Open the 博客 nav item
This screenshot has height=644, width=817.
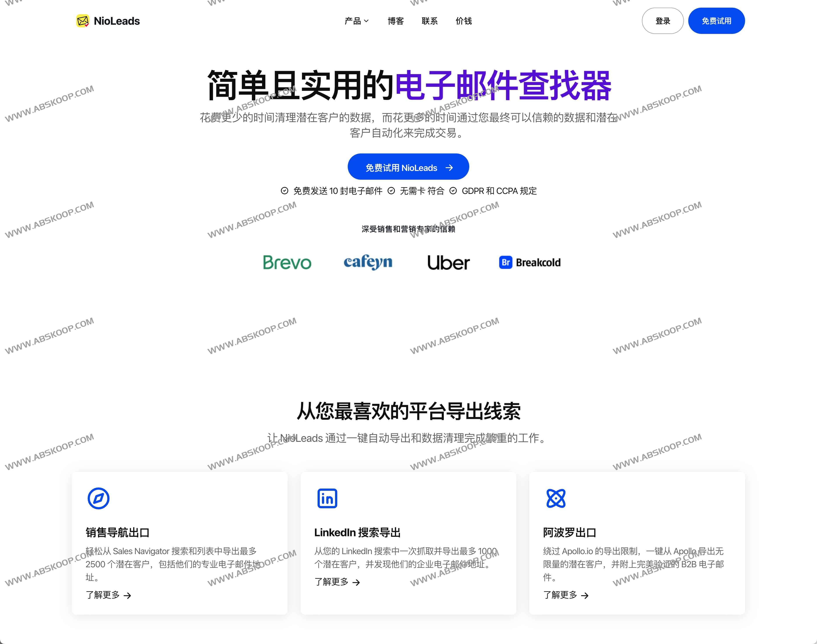pyautogui.click(x=395, y=21)
